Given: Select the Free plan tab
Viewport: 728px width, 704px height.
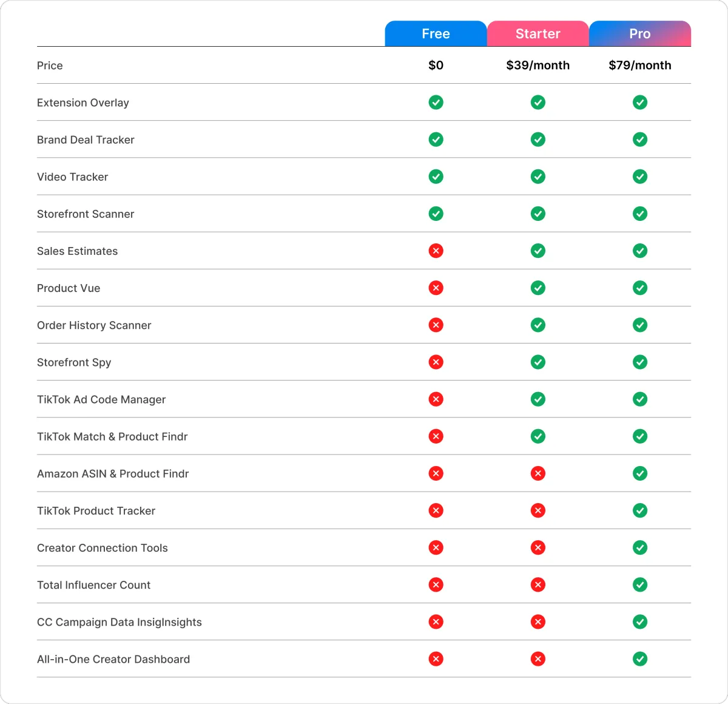Looking at the screenshot, I should click(436, 33).
